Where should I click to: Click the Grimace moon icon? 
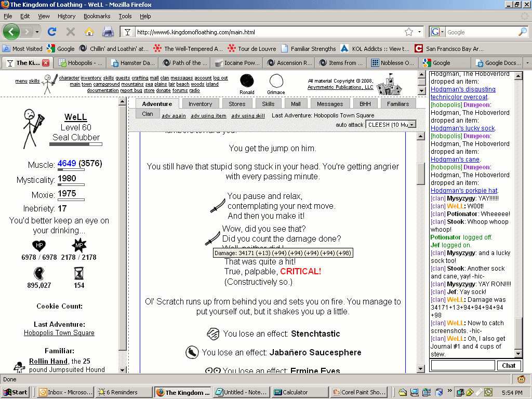(276, 81)
